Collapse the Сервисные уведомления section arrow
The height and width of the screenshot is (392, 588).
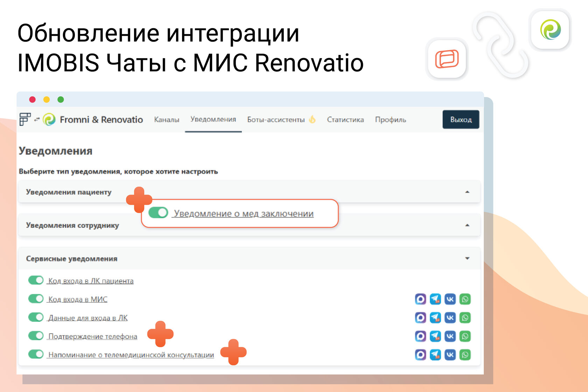(x=467, y=258)
